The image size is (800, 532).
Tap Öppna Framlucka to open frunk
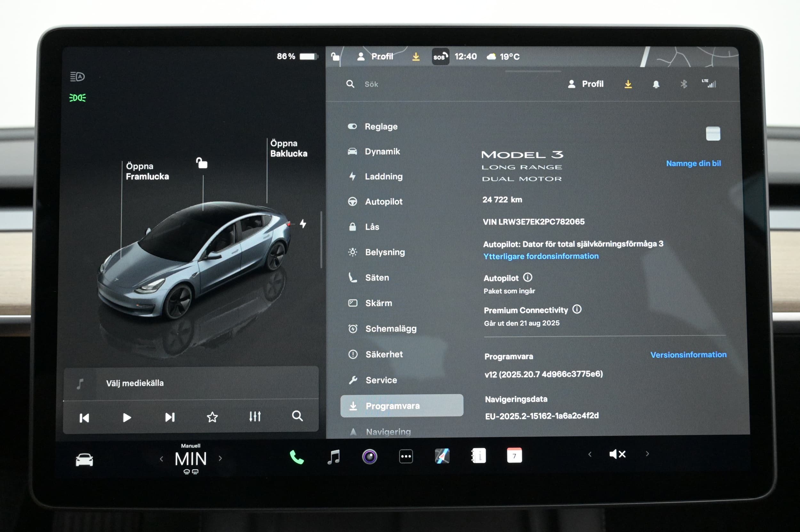(147, 171)
